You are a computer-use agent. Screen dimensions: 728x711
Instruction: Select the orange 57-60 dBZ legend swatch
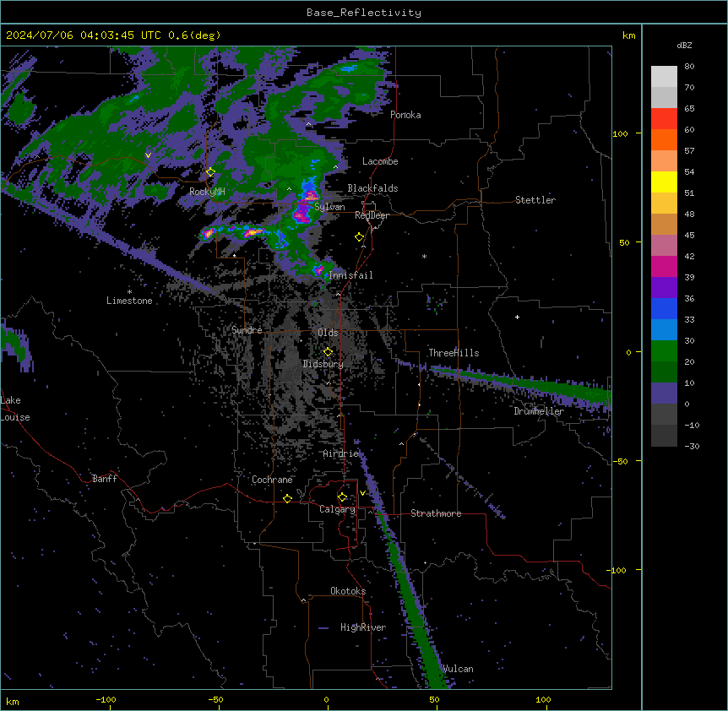[664, 139]
